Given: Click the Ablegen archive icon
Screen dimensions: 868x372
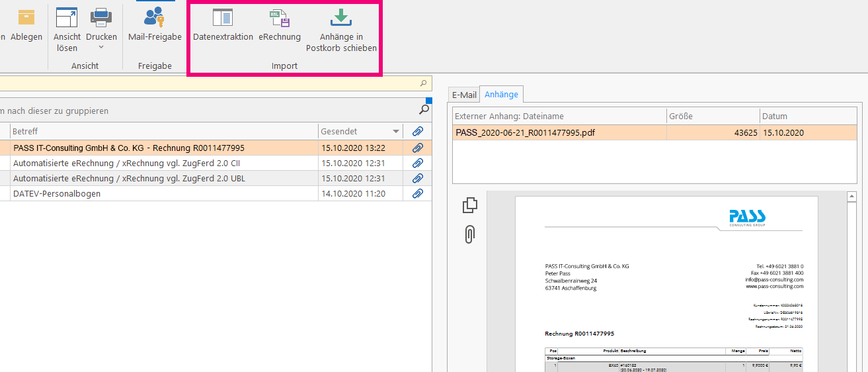Looking at the screenshot, I should point(26,19).
